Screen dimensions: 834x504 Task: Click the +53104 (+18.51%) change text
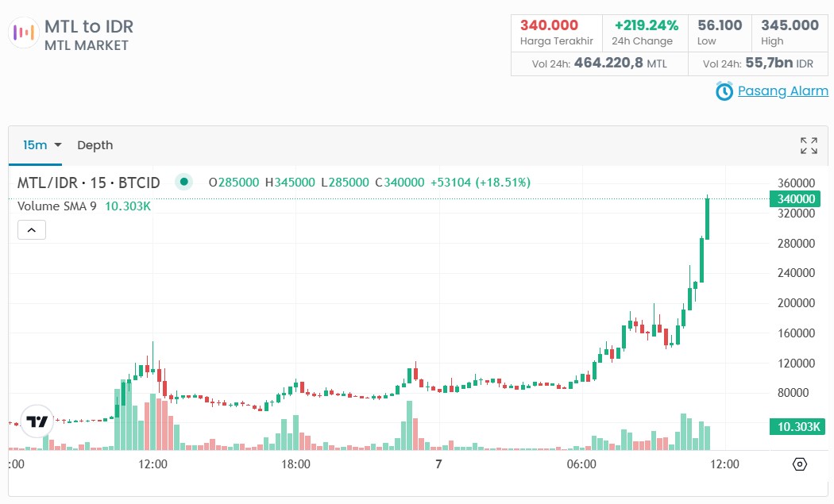(481, 183)
